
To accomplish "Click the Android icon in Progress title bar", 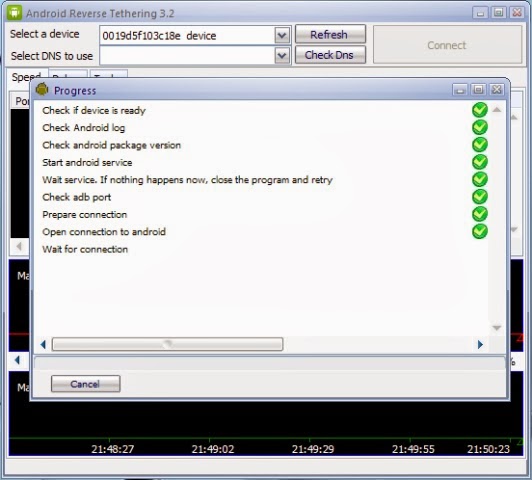I will 42,90.
